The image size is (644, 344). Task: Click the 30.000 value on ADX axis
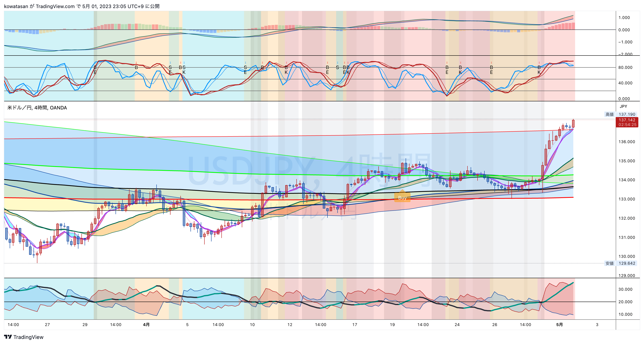(625, 289)
